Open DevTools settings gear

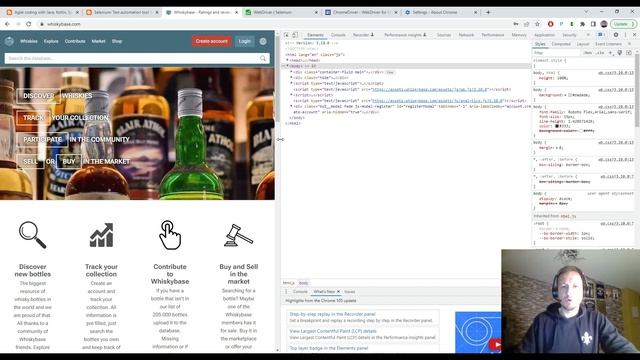click(x=616, y=35)
